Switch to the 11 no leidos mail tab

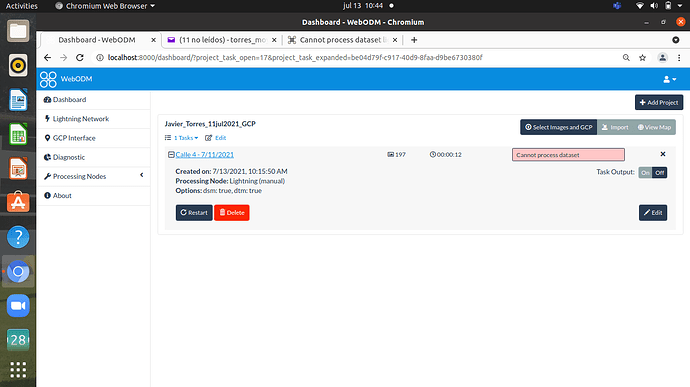(222, 40)
